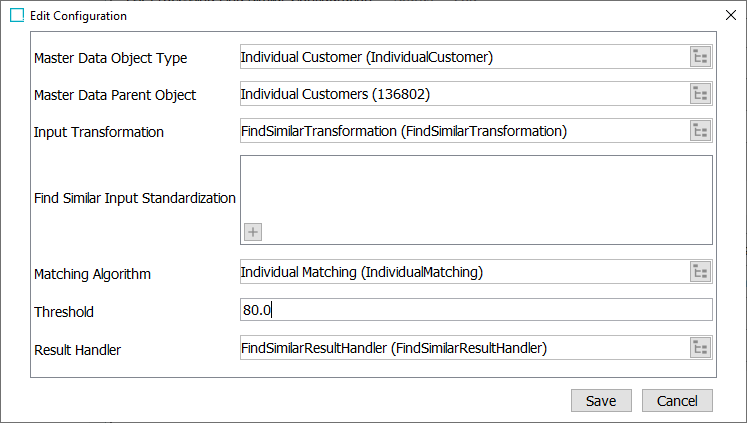This screenshot has height=423, width=747.
Task: Click the Individual Matching algorithm field
Action: pyautogui.click(x=462, y=272)
